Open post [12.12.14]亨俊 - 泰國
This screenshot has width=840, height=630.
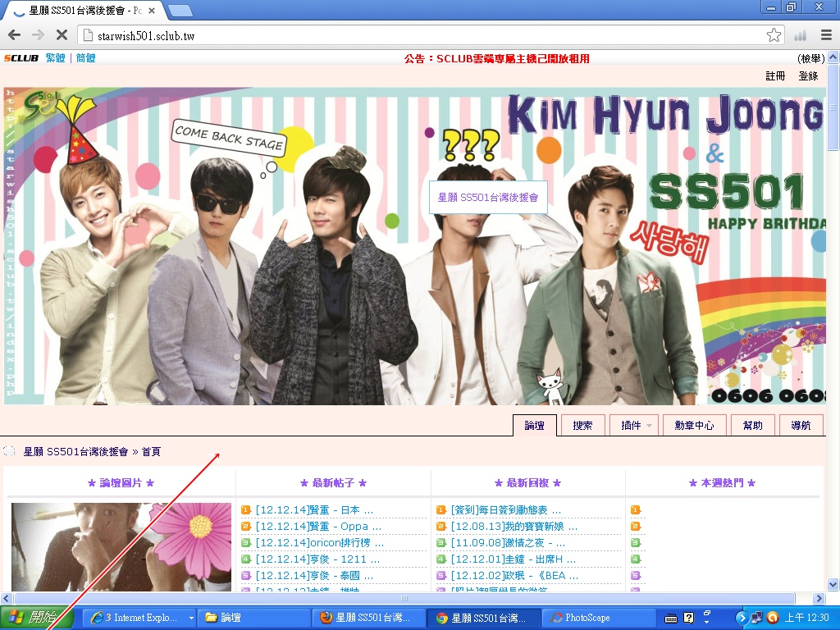[x=314, y=575]
